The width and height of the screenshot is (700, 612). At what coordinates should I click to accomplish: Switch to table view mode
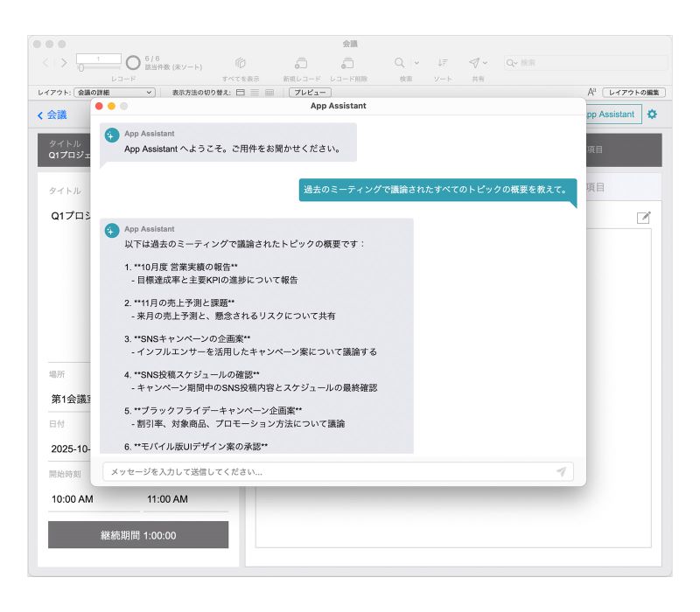[269, 92]
